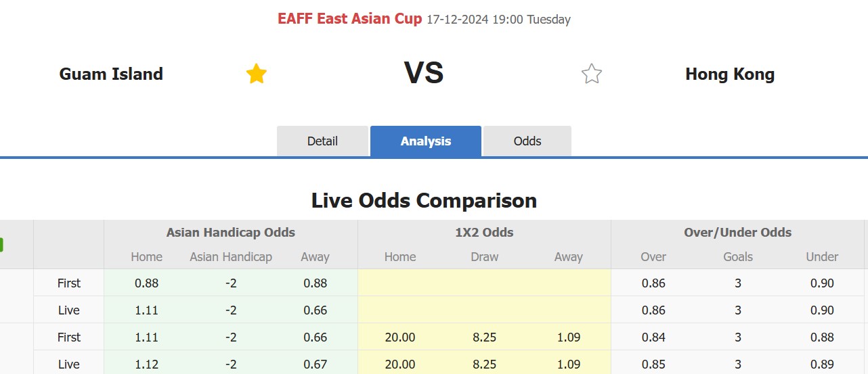Click the Asian Handicap Odds column header
The width and height of the screenshot is (868, 374).
point(231,233)
